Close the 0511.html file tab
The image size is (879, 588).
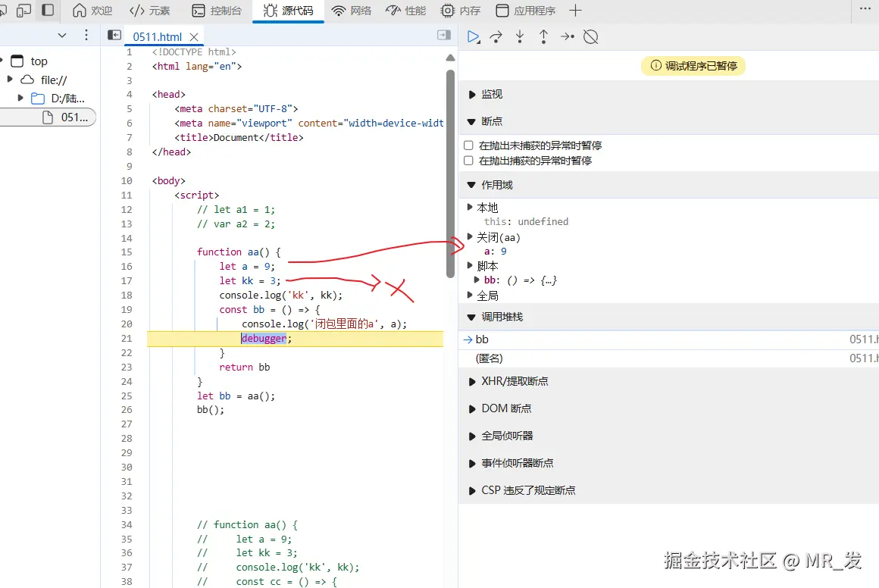tap(194, 37)
